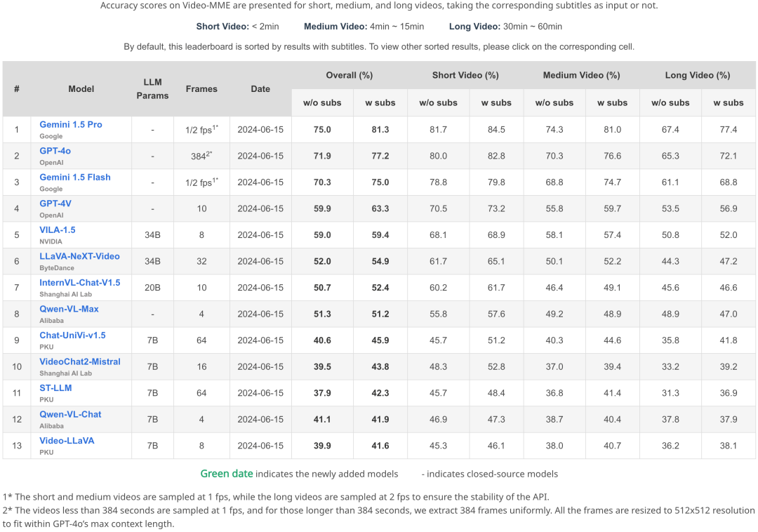Sort by Long Video w subs header
758x532 pixels.
(x=728, y=102)
